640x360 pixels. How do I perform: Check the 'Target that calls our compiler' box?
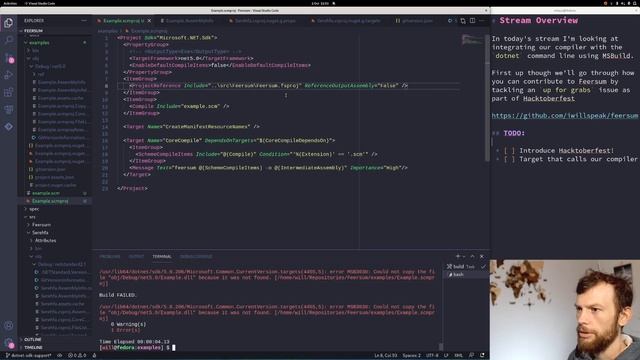pos(509,159)
